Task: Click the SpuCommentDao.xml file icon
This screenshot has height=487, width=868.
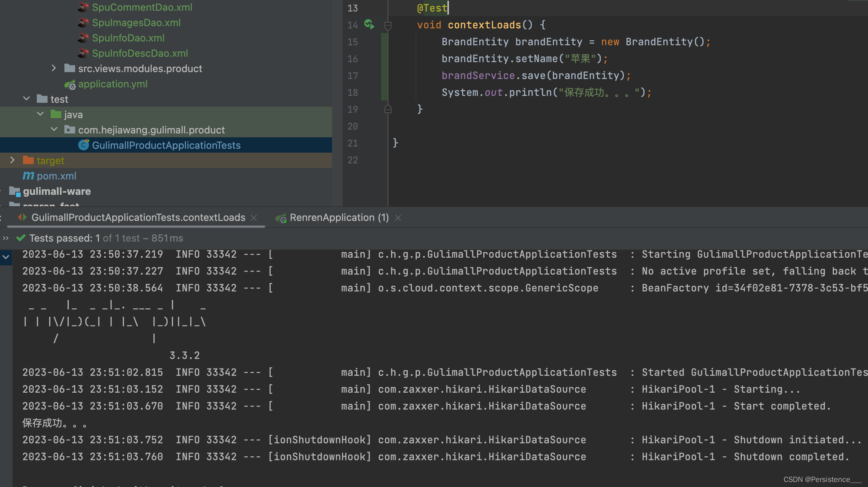Action: click(83, 7)
